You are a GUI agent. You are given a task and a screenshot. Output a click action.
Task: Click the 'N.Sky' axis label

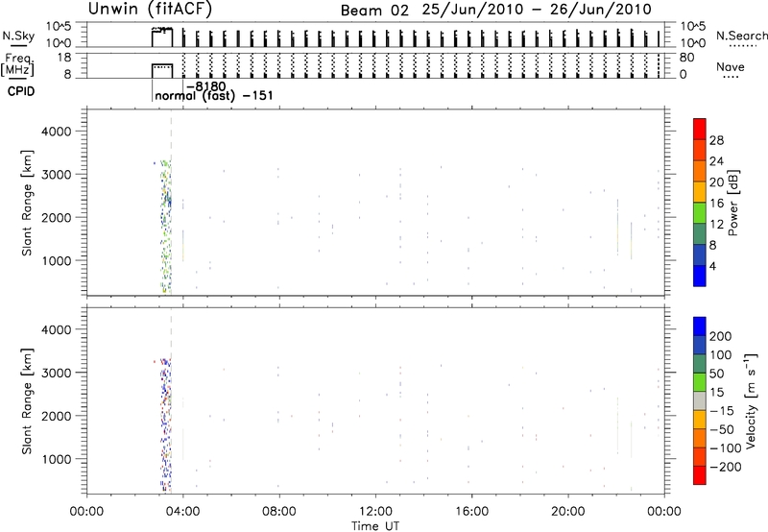[18, 36]
